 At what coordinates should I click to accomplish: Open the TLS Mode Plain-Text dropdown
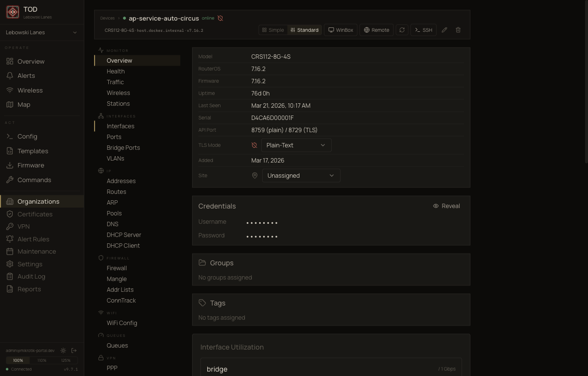tap(296, 145)
